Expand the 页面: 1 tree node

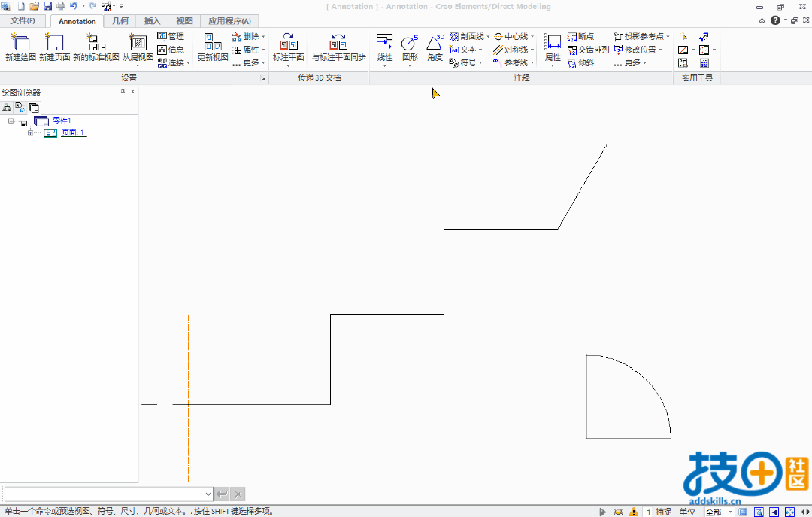click(x=31, y=133)
